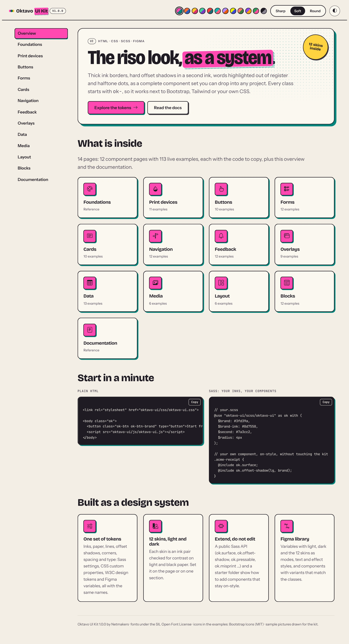Screen dimensions: 349x644
Task: Open the Foundations card palette icon
Action: point(90,189)
